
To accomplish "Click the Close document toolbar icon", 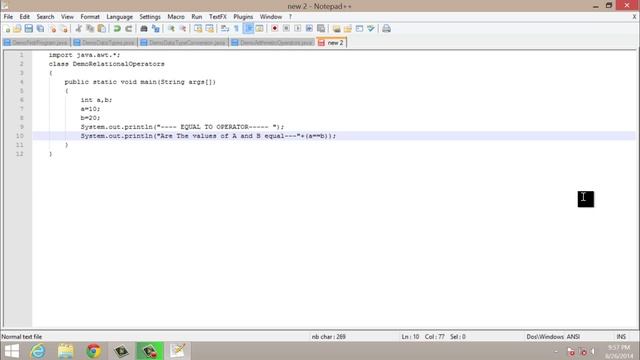I will pos(52,29).
